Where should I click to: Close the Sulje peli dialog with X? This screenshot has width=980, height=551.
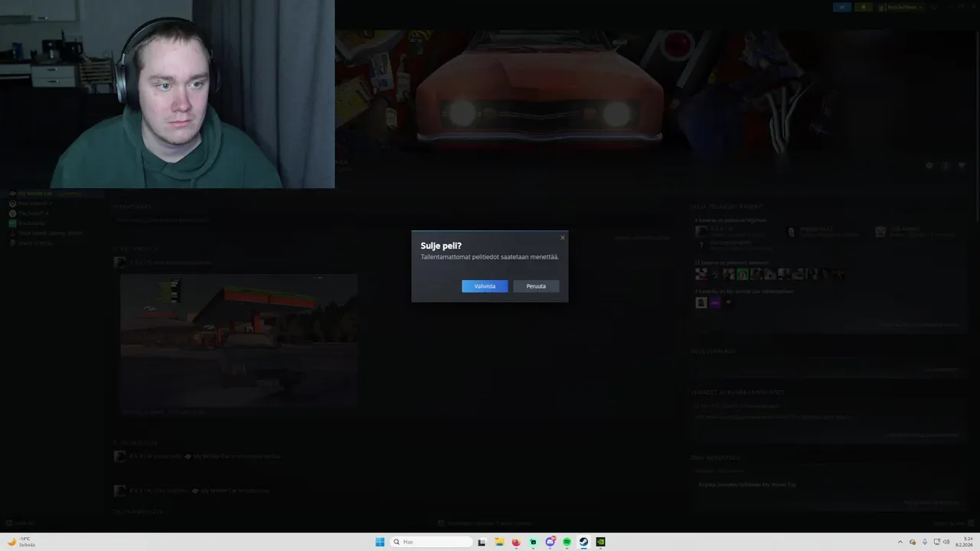562,237
